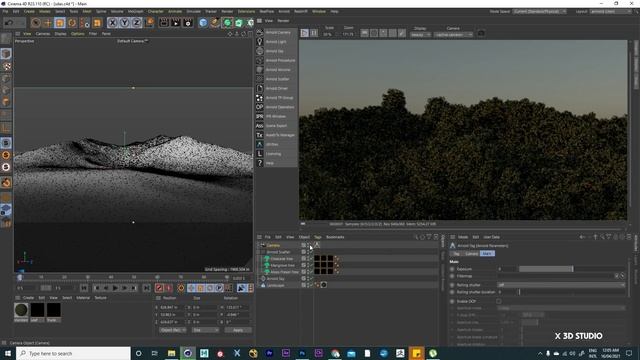Pause the IPR render

314,33
